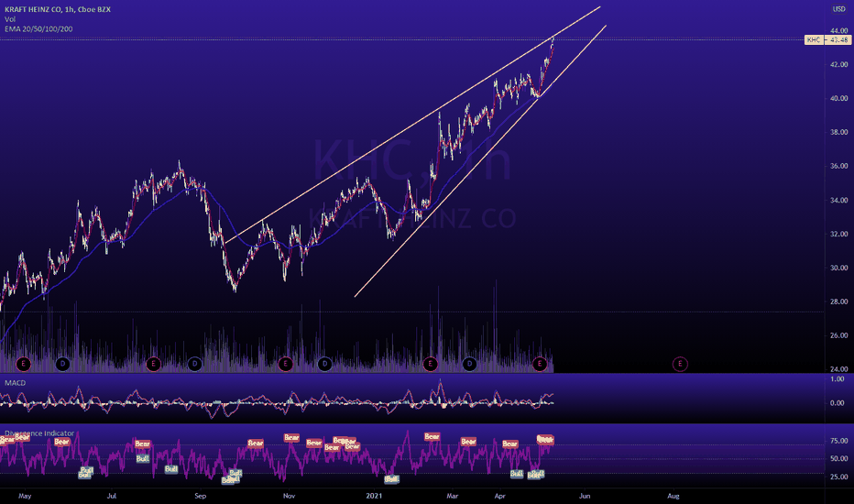854x504 pixels.
Task: Click the 32.00 price axis label
Action: coord(838,234)
